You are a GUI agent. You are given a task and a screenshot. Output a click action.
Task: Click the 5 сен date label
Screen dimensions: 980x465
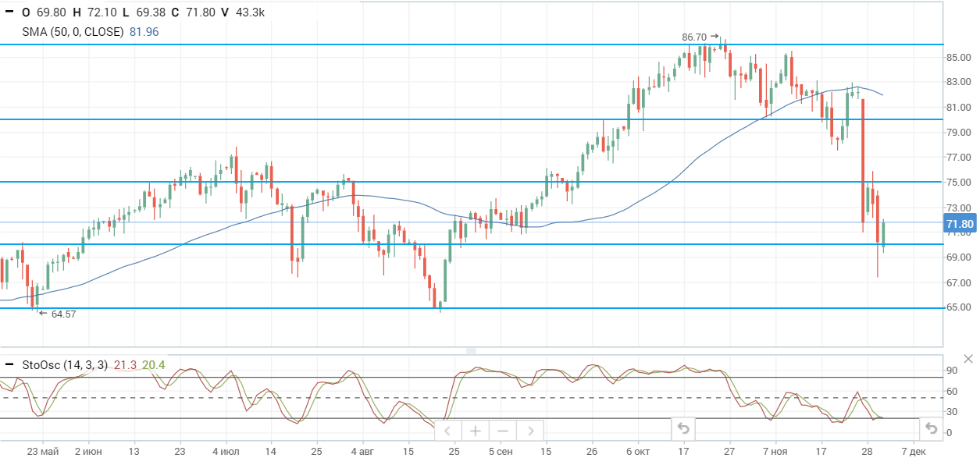[x=501, y=451]
